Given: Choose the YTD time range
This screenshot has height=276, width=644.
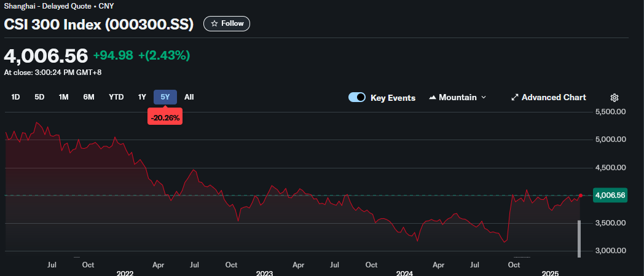Looking at the screenshot, I should point(116,97).
